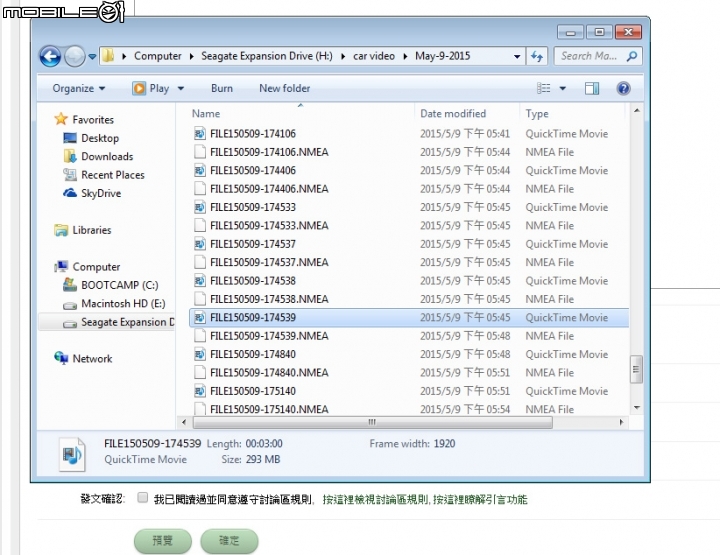The height and width of the screenshot is (555, 720).
Task: Select FILE150509-174533.NMEA file
Action: tap(269, 225)
